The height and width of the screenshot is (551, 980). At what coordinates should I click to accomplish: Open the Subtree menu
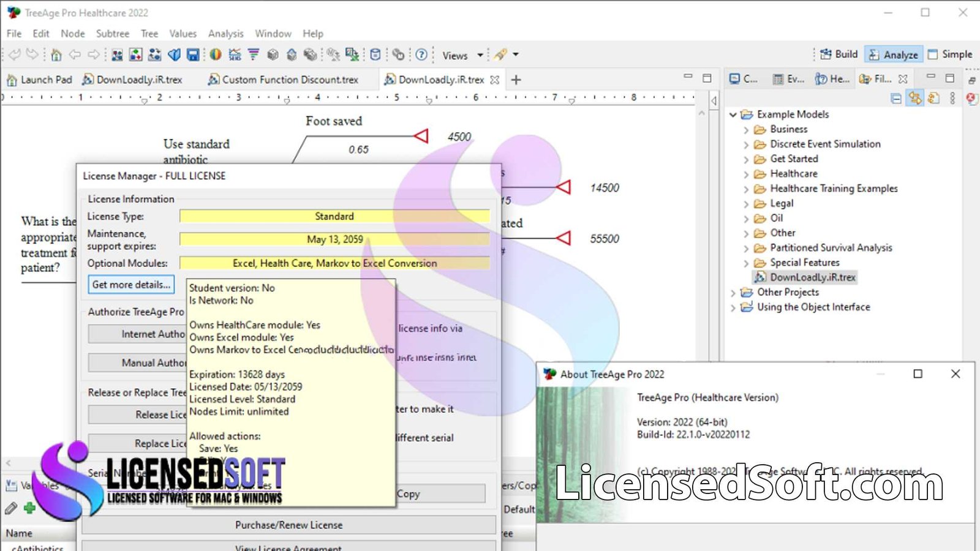point(113,34)
